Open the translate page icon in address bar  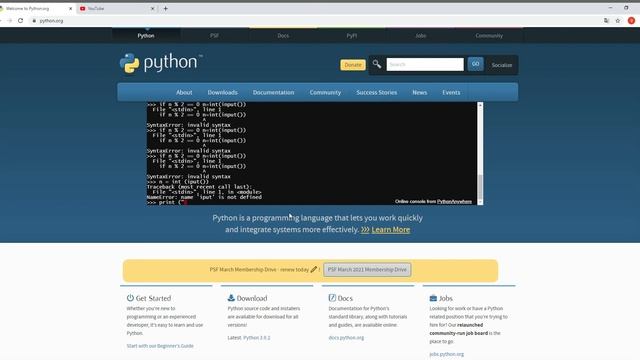coord(607,20)
